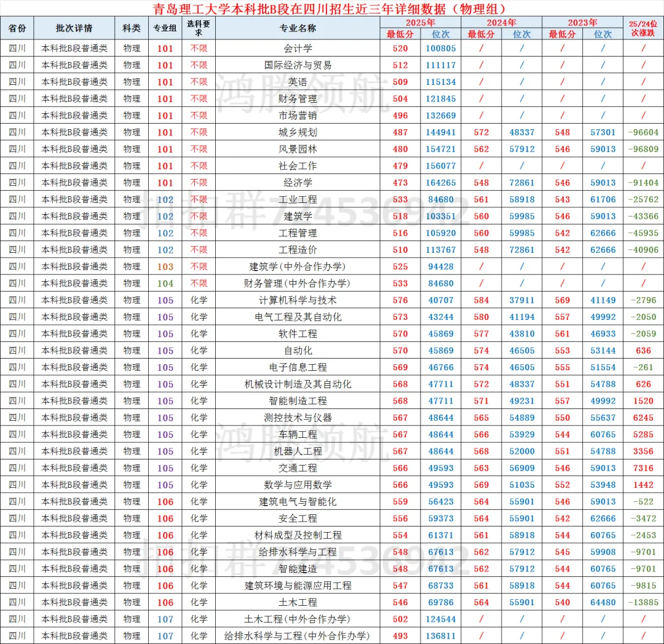The width and height of the screenshot is (664, 644).
Task: Select the 工程造价 major cell
Action: click(298, 250)
